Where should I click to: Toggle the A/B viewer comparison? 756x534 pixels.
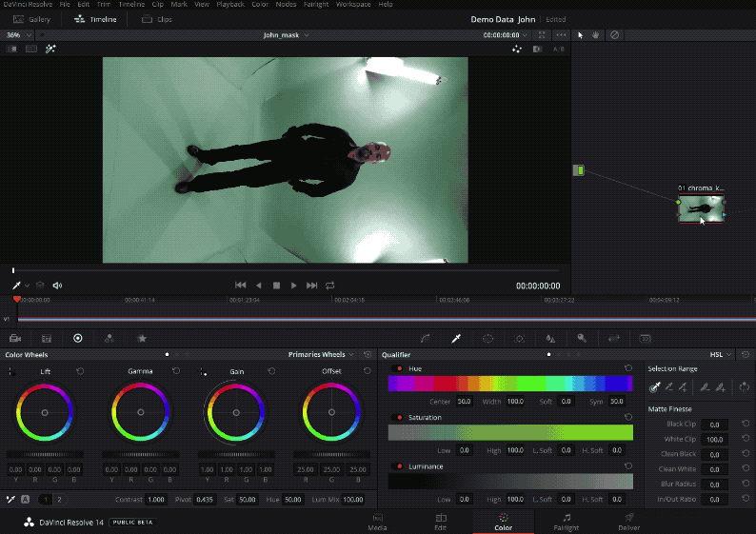(x=558, y=49)
